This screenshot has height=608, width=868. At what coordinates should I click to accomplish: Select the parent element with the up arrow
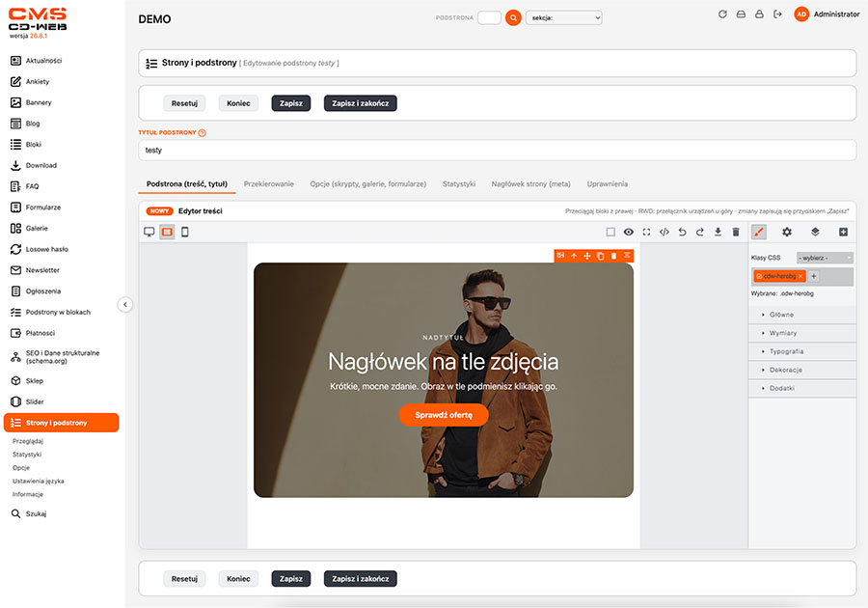pyautogui.click(x=574, y=256)
